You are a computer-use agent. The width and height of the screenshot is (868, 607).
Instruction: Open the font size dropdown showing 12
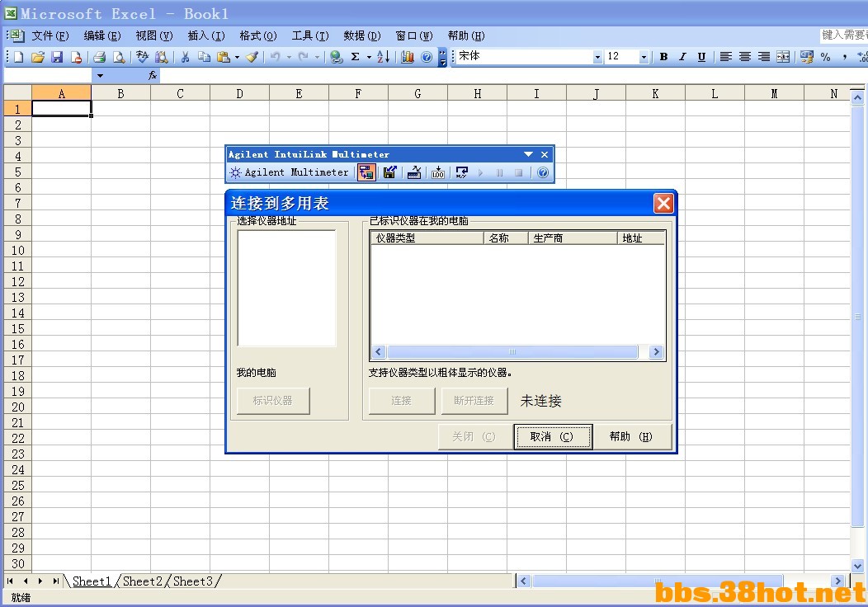[644, 57]
